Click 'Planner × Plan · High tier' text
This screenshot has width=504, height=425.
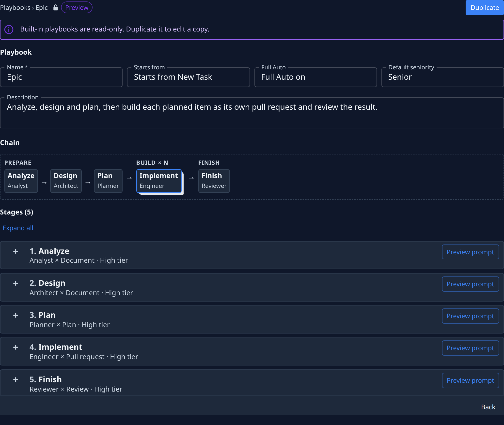pyautogui.click(x=70, y=325)
